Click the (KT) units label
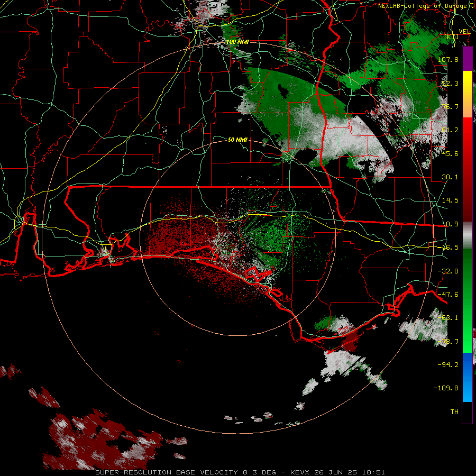This screenshot has width=476, height=476. [451, 36]
